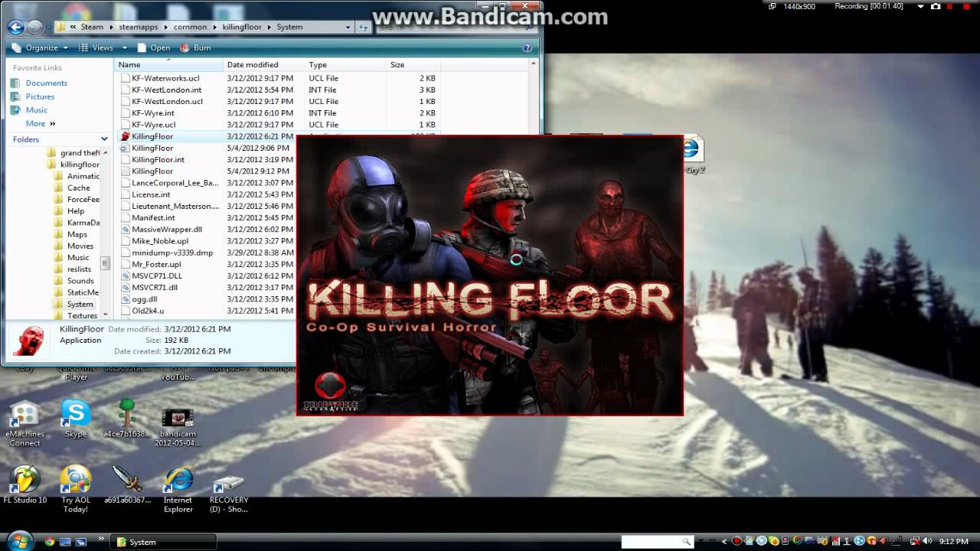Select the ogg.dll file
Viewport: 980px width, 551px height.
[x=145, y=299]
